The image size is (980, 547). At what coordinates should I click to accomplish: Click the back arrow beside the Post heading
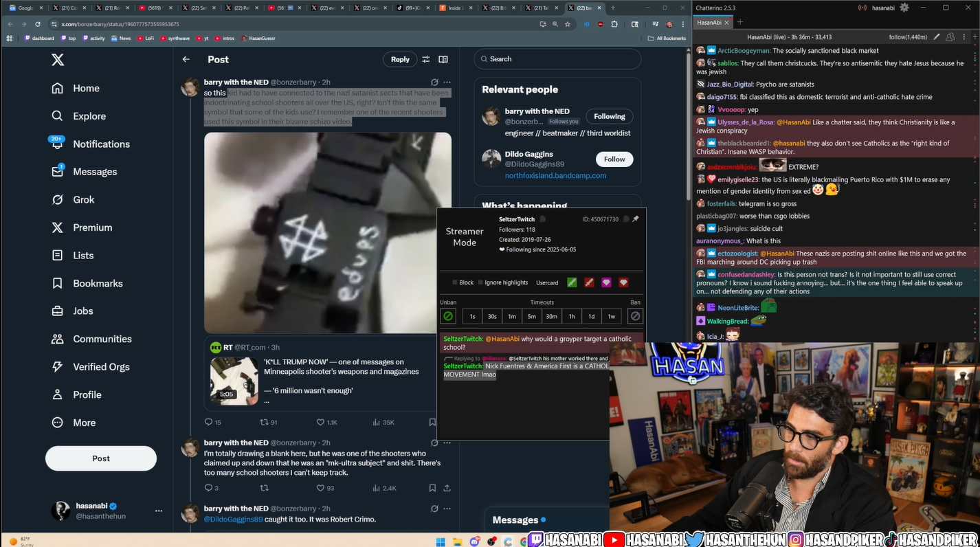point(186,59)
